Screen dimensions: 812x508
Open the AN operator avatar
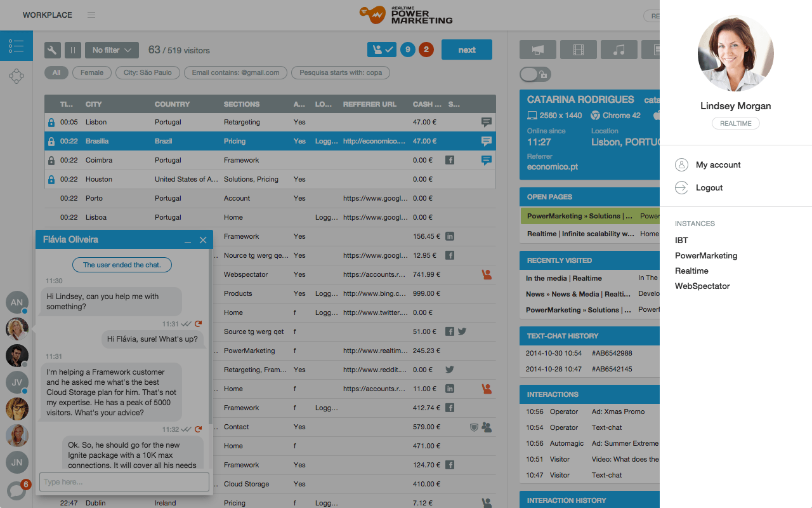(x=17, y=302)
